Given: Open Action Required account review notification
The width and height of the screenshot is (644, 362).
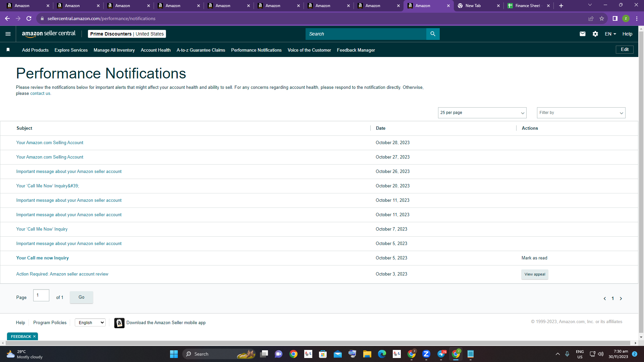Looking at the screenshot, I should (62, 274).
